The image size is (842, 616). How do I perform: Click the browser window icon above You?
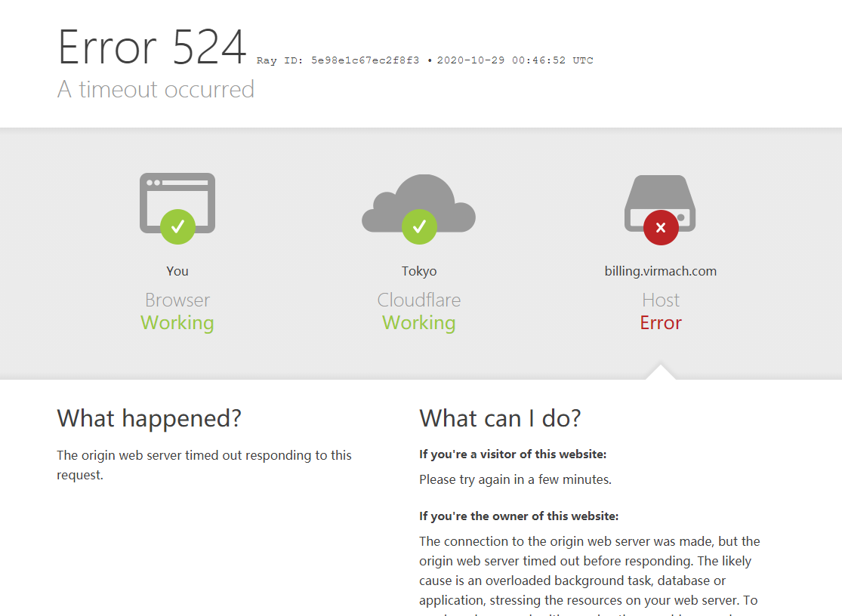(x=177, y=208)
